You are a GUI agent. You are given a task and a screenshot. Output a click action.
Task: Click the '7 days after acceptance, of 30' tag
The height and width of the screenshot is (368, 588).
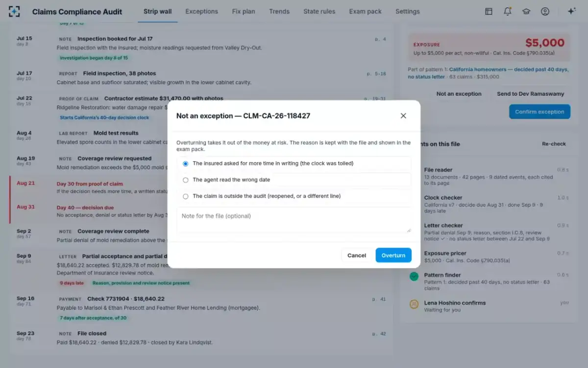click(93, 318)
